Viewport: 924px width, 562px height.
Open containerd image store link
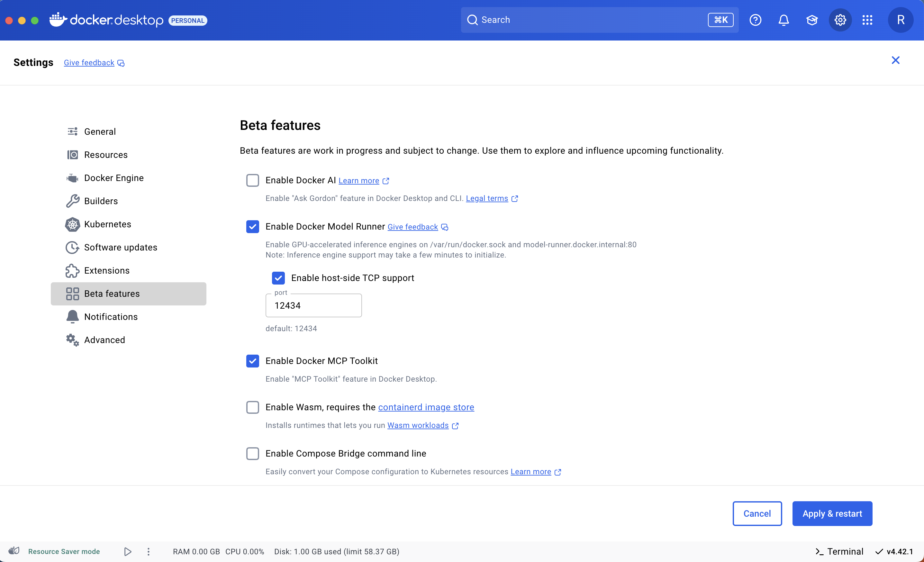(x=426, y=407)
